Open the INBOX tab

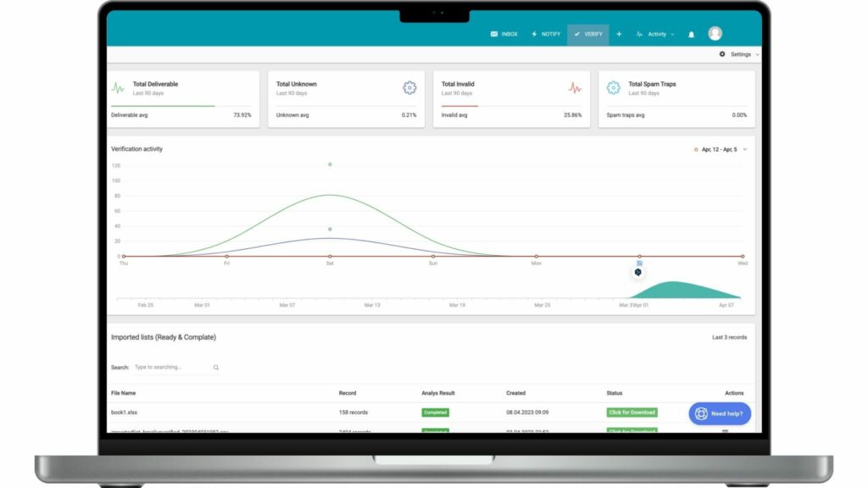point(504,35)
